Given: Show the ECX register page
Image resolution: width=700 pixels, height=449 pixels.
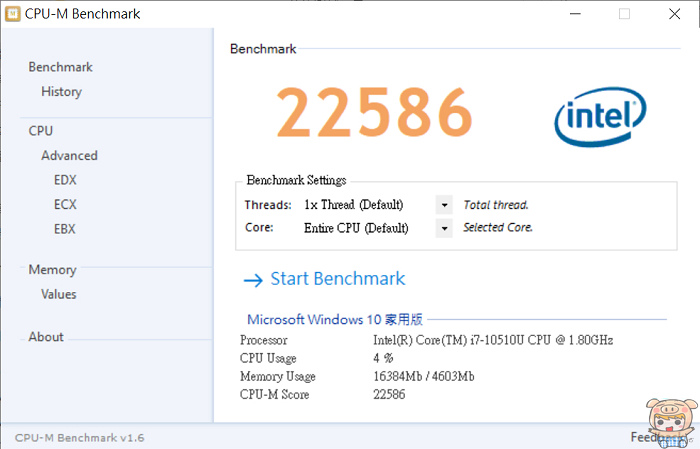Looking at the screenshot, I should 65,205.
